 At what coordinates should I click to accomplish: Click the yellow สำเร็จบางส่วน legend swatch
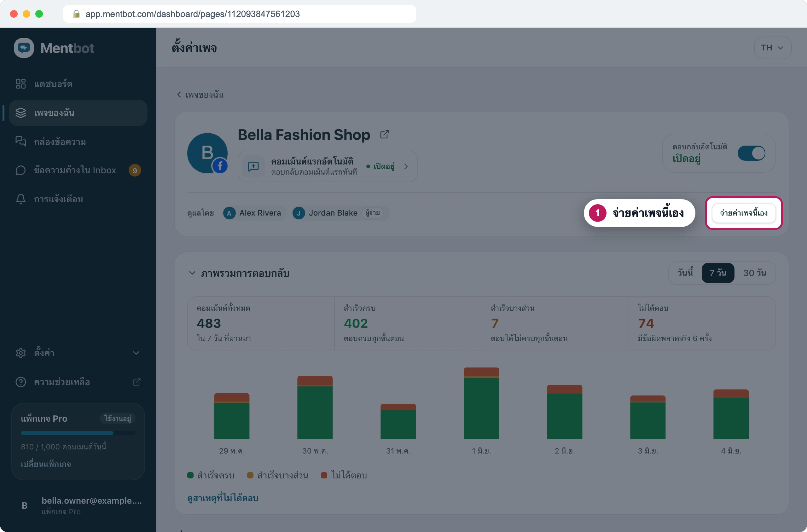(x=250, y=475)
